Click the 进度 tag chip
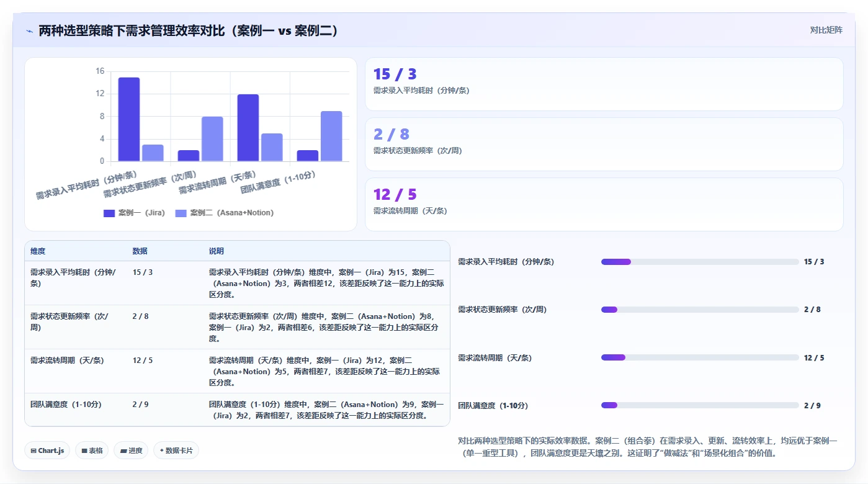Screen dimensions: 868x484 pos(131,450)
